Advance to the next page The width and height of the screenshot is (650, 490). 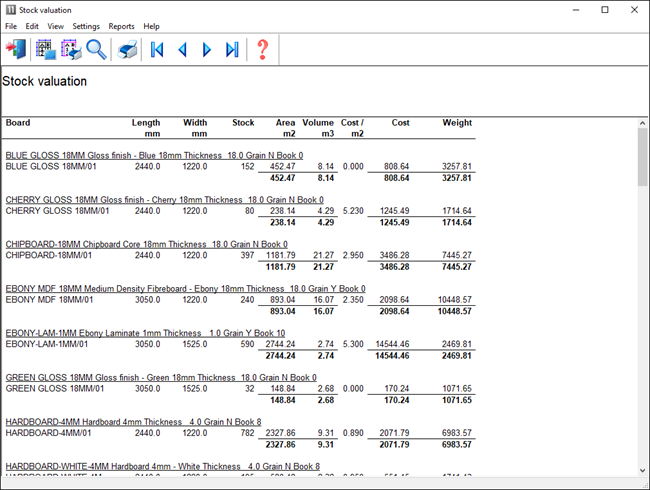coord(207,49)
